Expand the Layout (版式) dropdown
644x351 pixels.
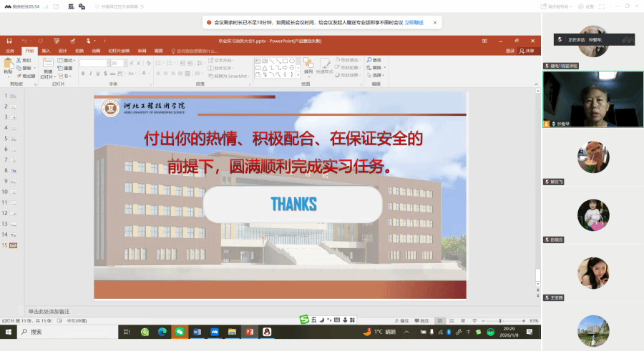[69, 60]
